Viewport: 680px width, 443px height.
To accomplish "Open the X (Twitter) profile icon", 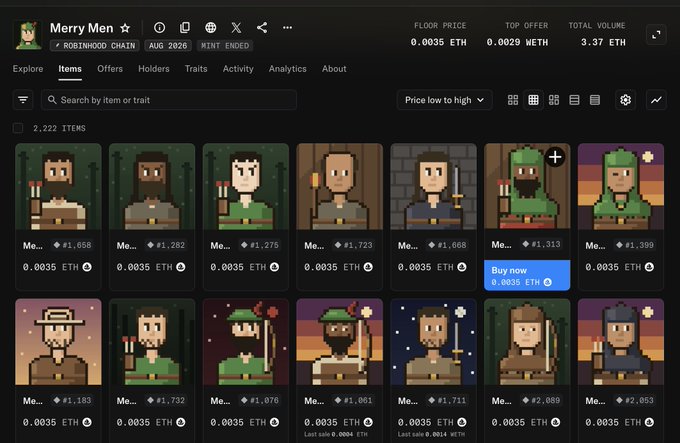I will click(236, 28).
